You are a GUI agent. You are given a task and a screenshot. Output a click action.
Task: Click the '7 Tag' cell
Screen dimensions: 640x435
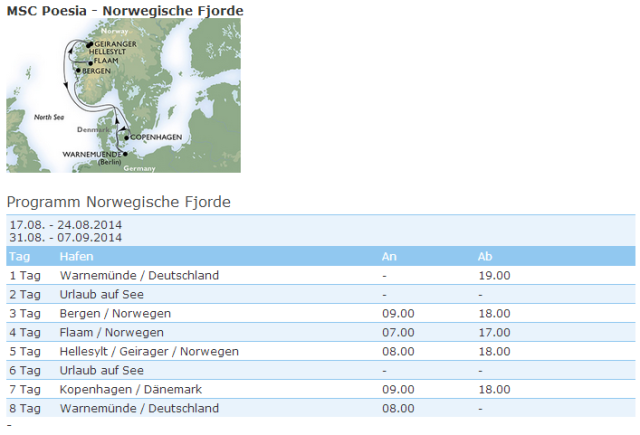[x=25, y=389]
